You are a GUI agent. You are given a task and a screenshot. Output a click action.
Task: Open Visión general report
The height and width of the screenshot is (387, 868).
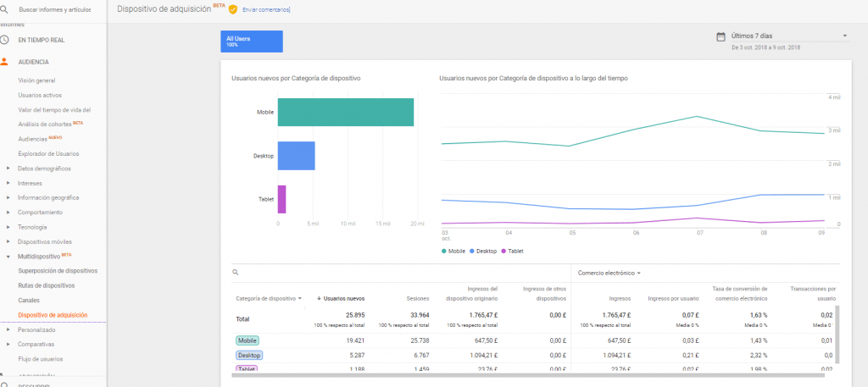pos(36,80)
